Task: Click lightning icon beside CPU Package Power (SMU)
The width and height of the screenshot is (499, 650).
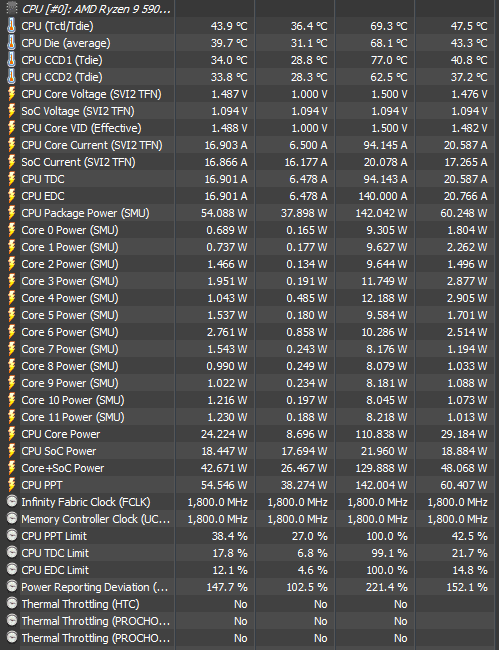Action: [x=12, y=213]
